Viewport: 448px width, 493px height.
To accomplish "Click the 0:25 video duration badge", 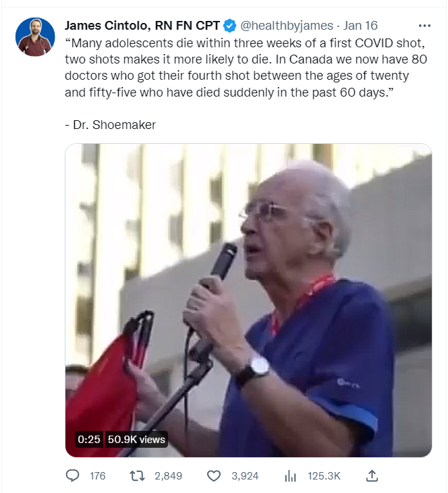I will pyautogui.click(x=89, y=439).
